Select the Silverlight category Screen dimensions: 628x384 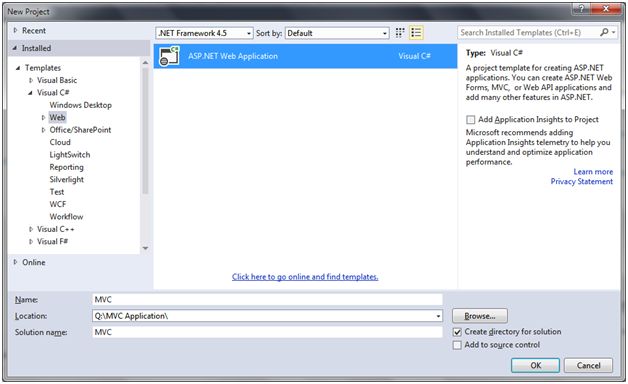point(66,180)
